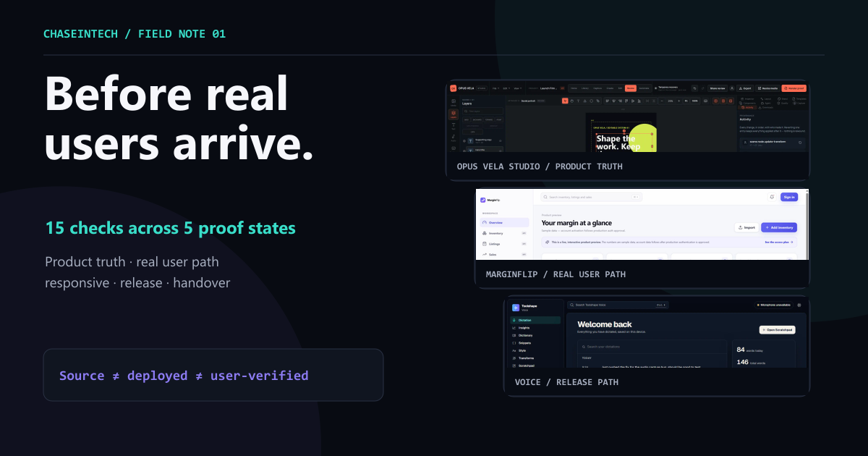Viewport: 868px width, 456px height.
Task: Click Microphone unavailable status pill
Action: (773, 305)
